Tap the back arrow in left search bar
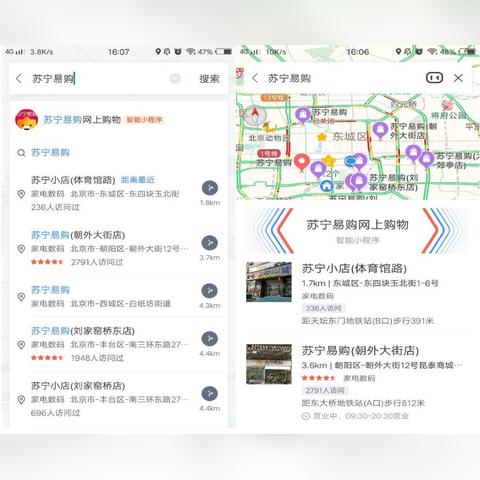The height and width of the screenshot is (480, 480). 19,79
